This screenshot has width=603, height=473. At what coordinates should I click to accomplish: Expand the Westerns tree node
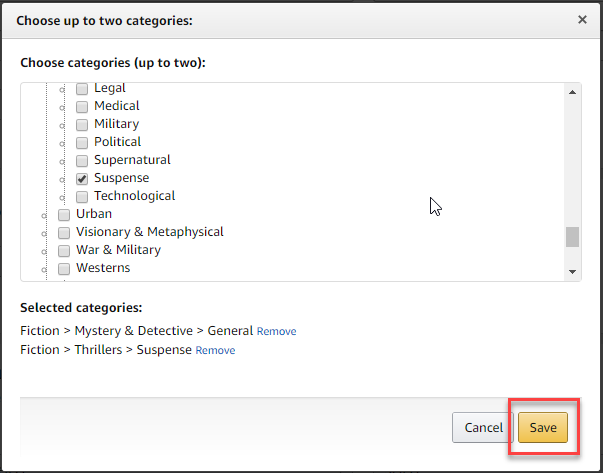pos(44,270)
